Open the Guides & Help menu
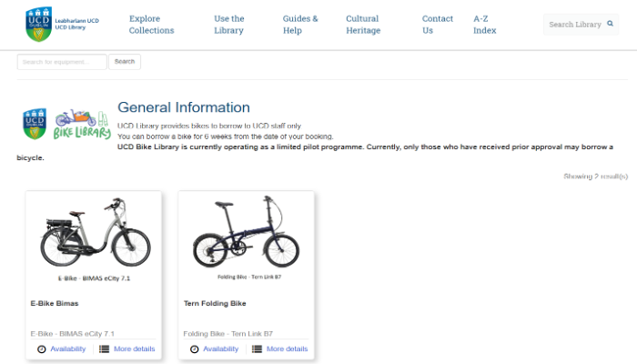The height and width of the screenshot is (364, 637). 300,25
